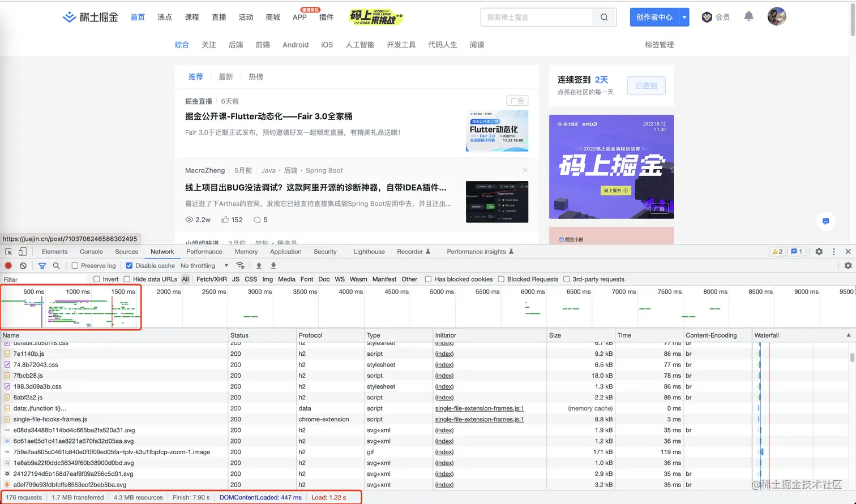Click the thumbs-up showing 152 likes
The width and height of the screenshot is (856, 504).
(232, 219)
